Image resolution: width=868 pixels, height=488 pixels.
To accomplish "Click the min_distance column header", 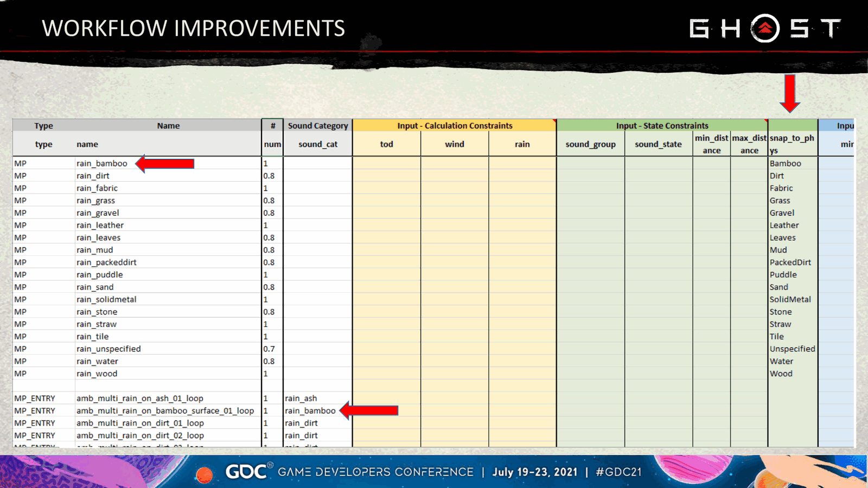I will click(x=712, y=144).
